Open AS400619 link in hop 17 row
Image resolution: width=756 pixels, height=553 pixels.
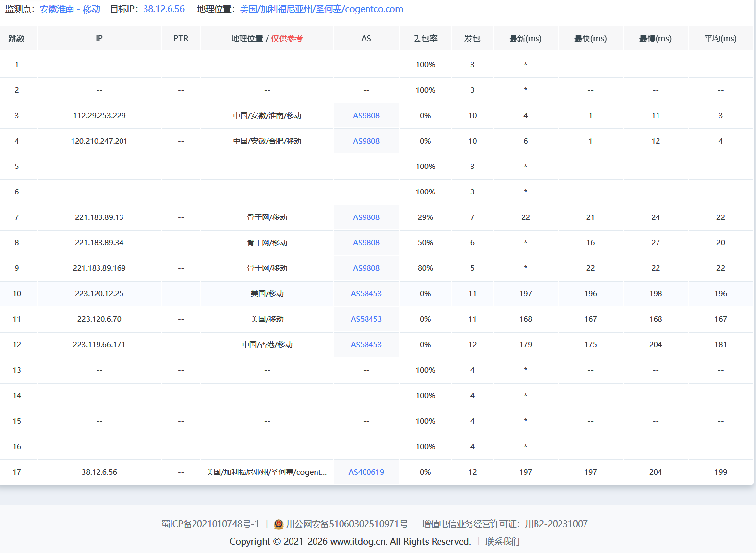click(x=366, y=472)
